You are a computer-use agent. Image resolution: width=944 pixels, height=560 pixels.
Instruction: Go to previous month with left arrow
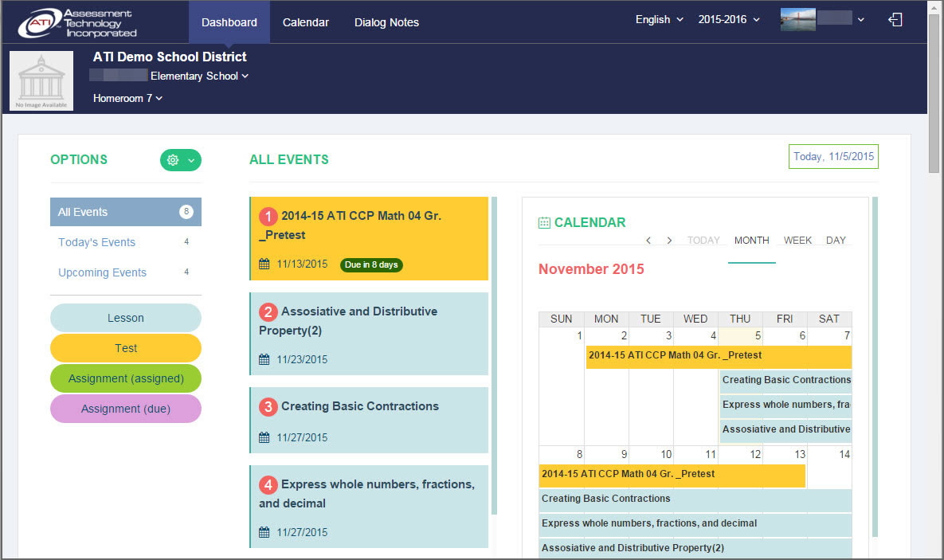click(648, 240)
